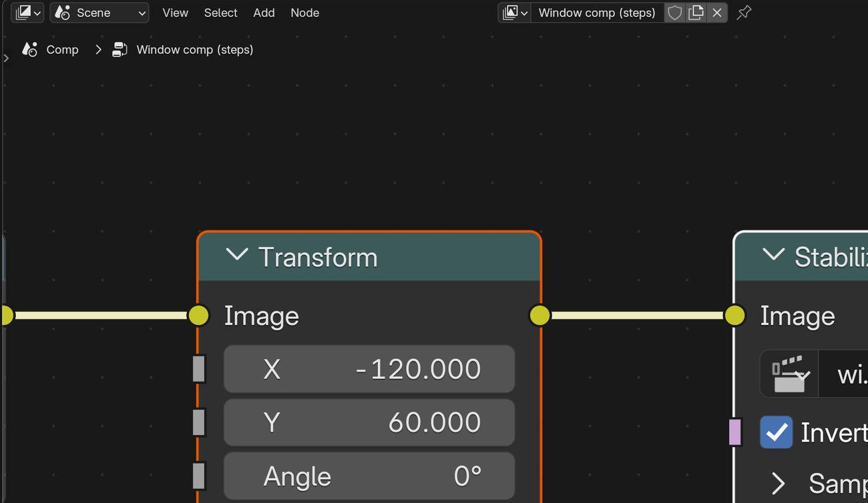Click the Comp breadcrumb

click(62, 49)
